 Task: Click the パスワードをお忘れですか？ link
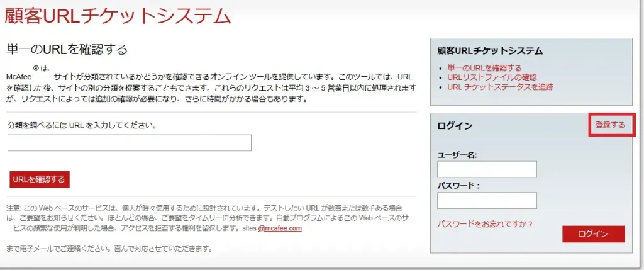click(x=485, y=224)
